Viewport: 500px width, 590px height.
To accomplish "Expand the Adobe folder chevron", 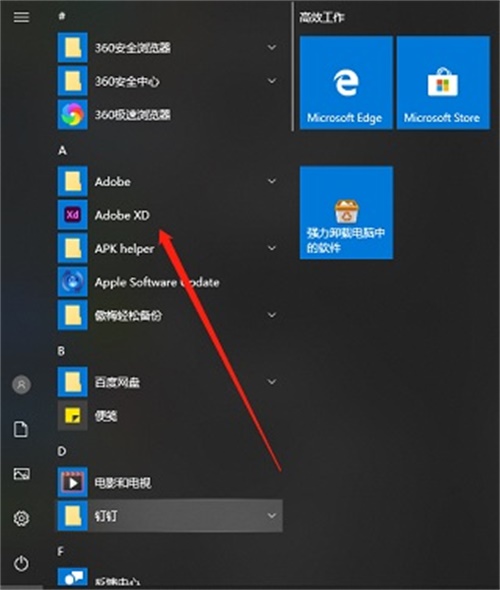I will click(272, 181).
